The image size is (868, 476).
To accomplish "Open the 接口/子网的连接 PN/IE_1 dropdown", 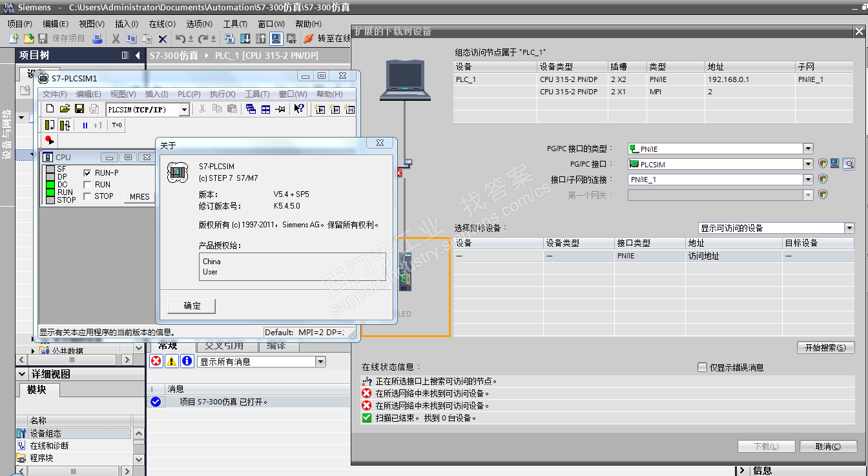I will [808, 180].
